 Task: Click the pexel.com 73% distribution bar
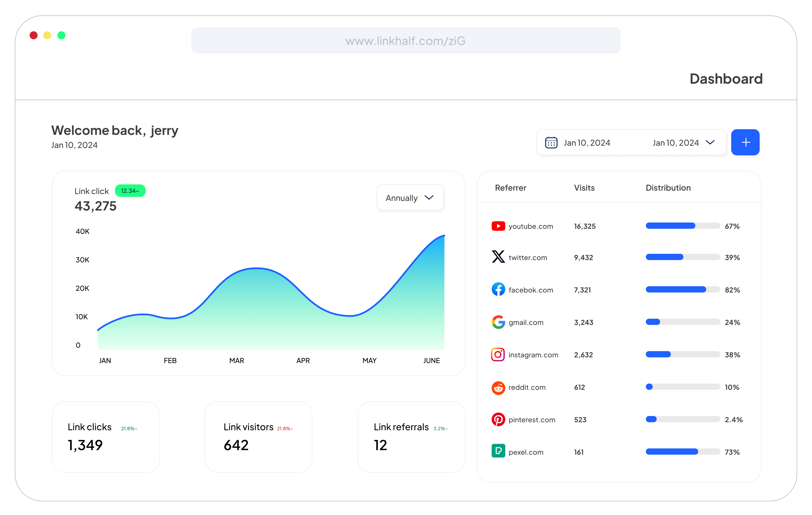(x=683, y=452)
